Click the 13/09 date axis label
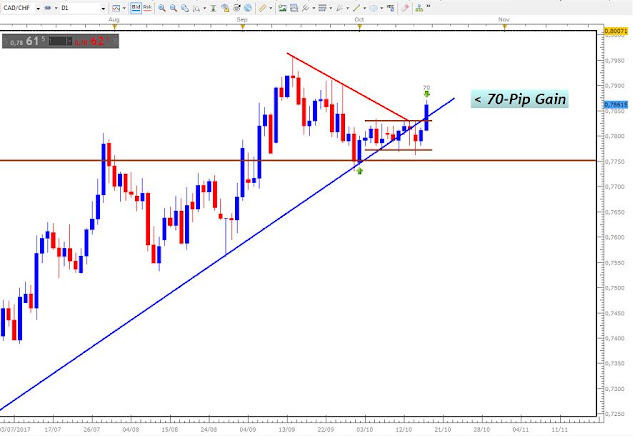 pyautogui.click(x=287, y=429)
